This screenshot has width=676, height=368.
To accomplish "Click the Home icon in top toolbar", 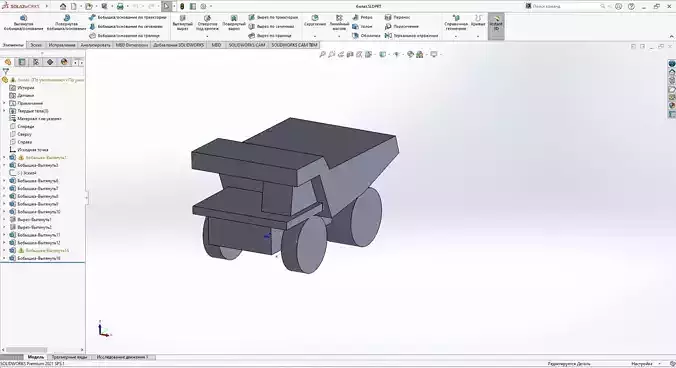I will click(x=63, y=6).
